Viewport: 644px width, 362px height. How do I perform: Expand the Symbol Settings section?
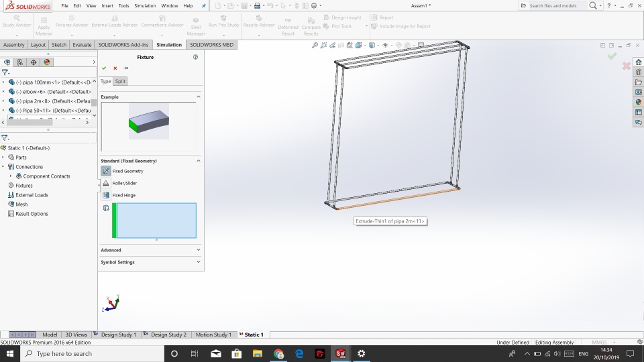(x=199, y=262)
